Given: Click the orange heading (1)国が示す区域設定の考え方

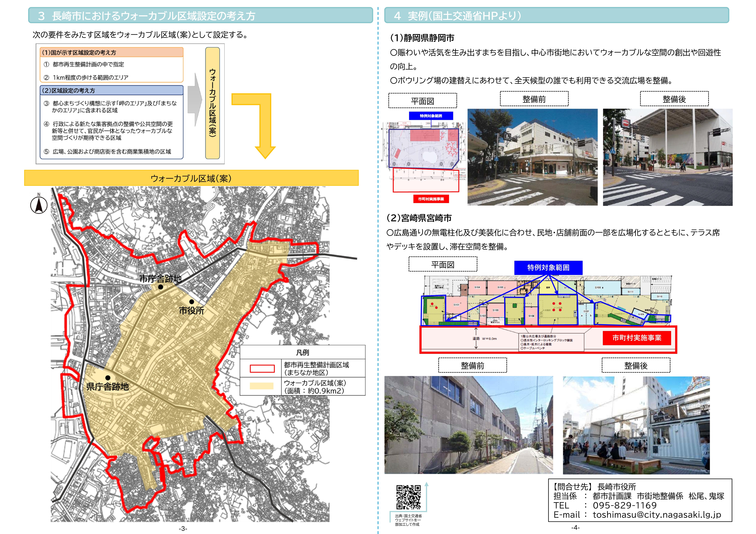Looking at the screenshot, I should click(112, 52).
